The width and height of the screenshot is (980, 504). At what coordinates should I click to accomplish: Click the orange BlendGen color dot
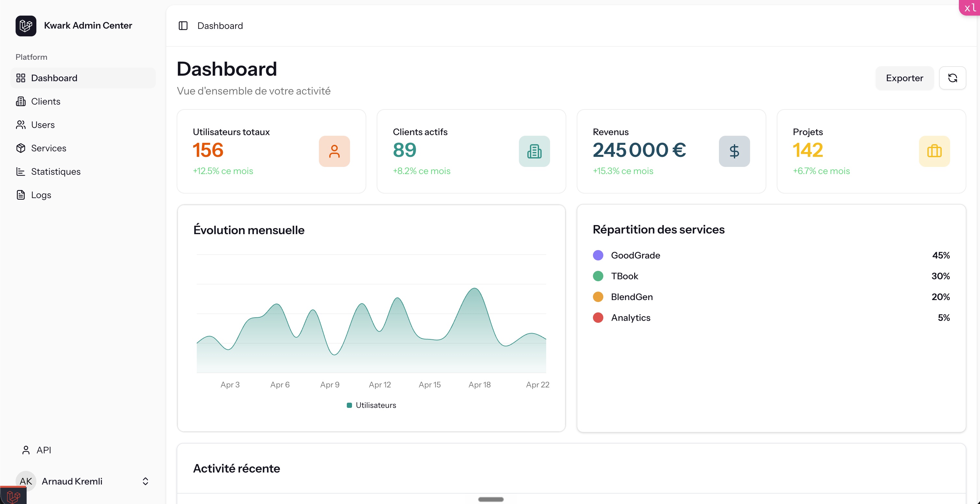[598, 297]
